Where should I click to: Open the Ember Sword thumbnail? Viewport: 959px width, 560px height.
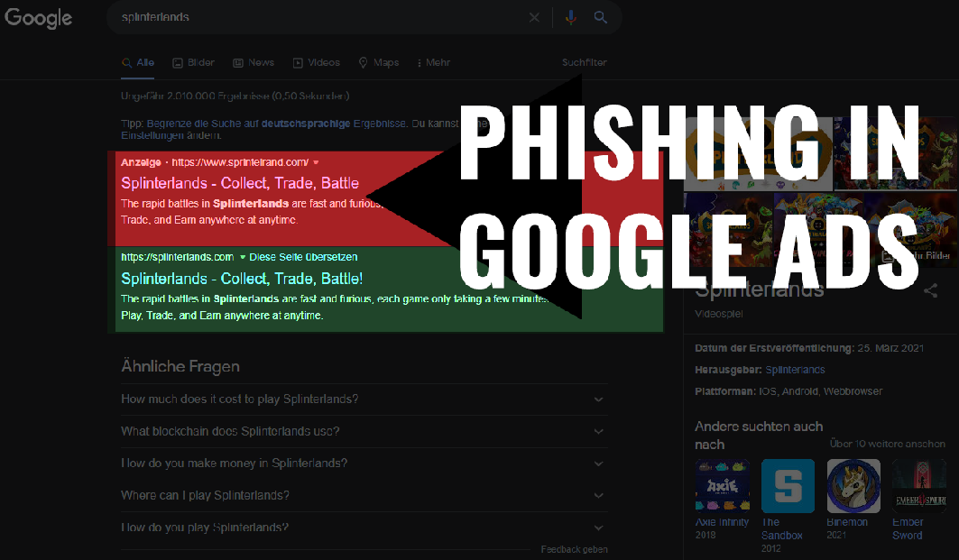[x=919, y=486]
